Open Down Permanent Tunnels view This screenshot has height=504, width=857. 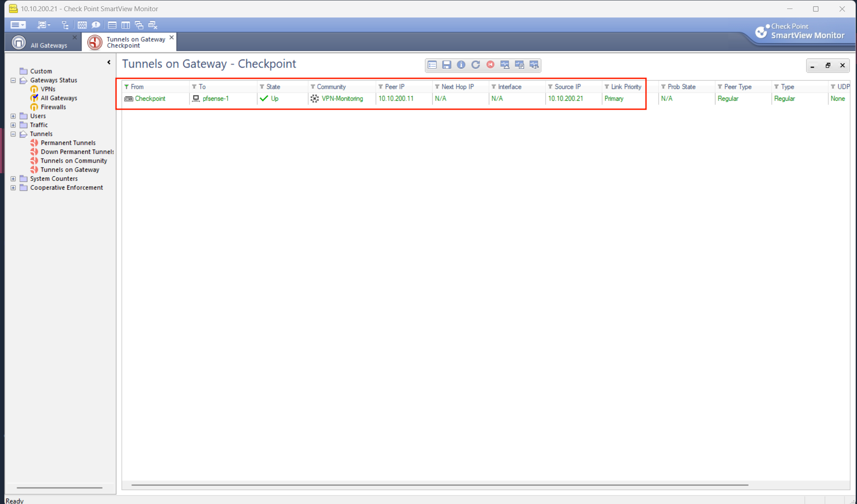tap(77, 152)
